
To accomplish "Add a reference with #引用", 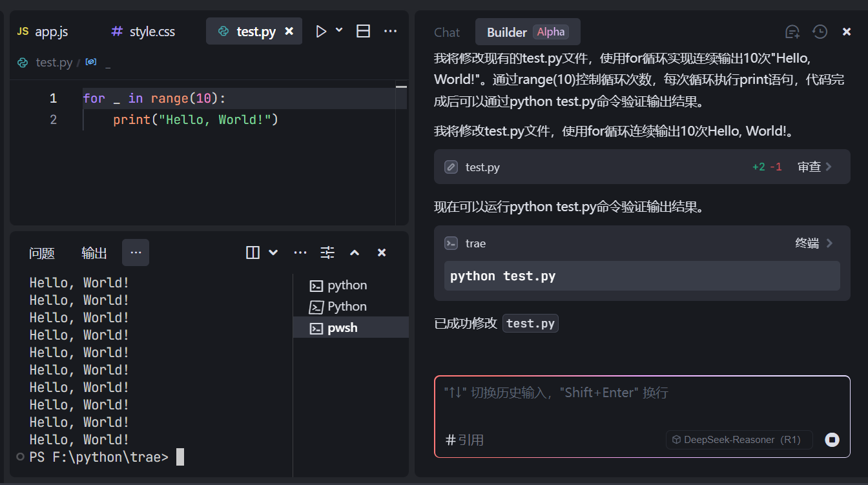I will [x=464, y=440].
